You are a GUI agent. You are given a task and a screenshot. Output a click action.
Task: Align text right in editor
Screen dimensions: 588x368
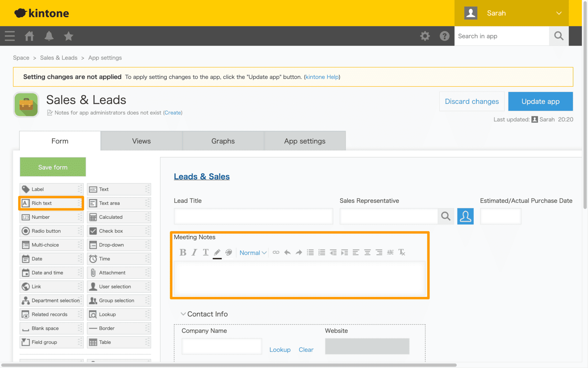(x=379, y=252)
